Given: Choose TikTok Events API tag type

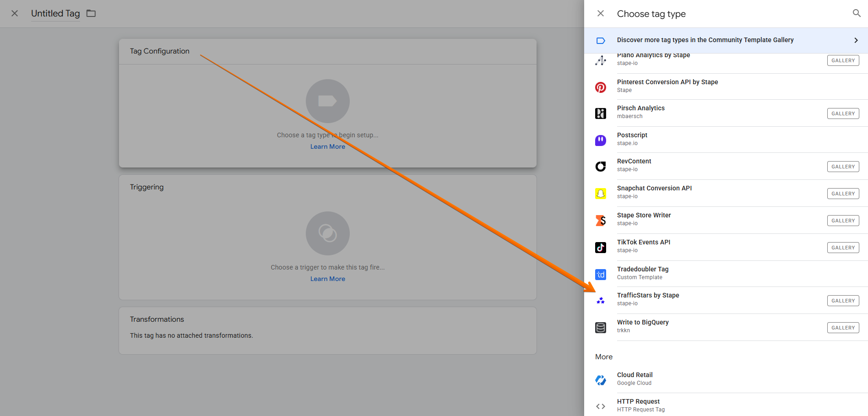Looking at the screenshot, I should coord(726,247).
